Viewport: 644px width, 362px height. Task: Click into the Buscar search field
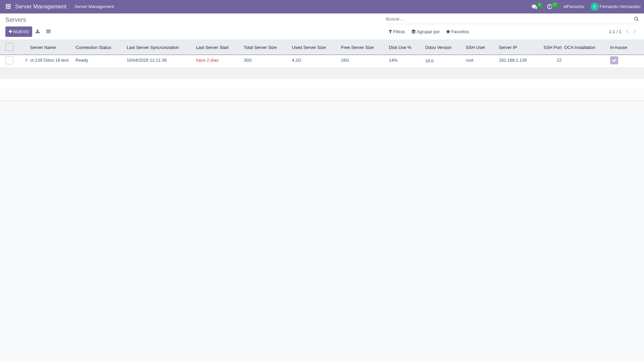coord(503,19)
